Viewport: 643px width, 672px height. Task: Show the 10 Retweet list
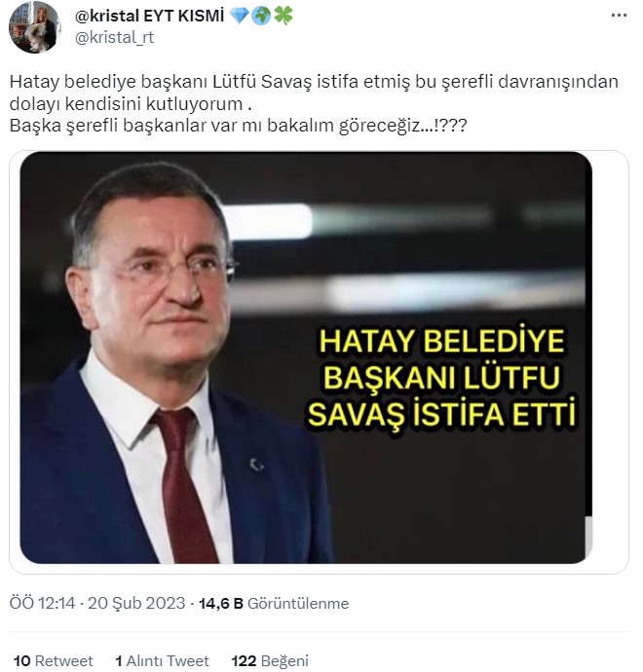click(54, 660)
